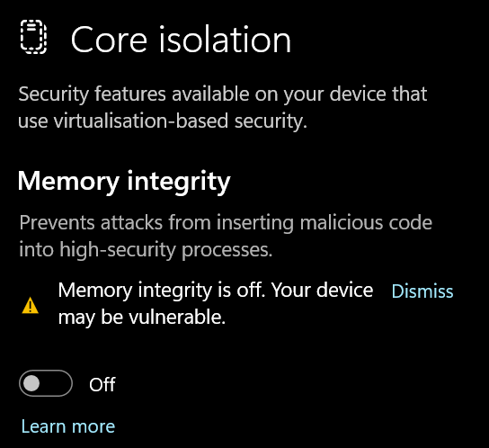Click the toggle's Off label
This screenshot has height=448, width=489.
coord(102,384)
